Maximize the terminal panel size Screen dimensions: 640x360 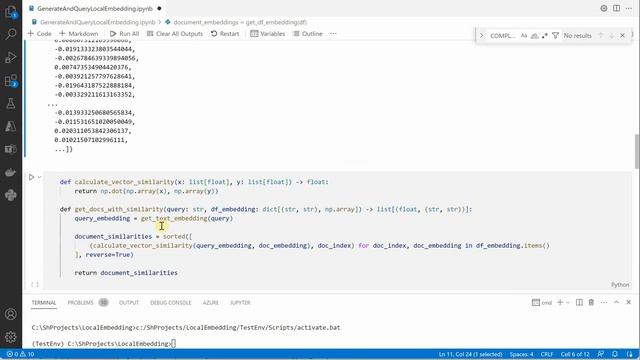coord(616,302)
